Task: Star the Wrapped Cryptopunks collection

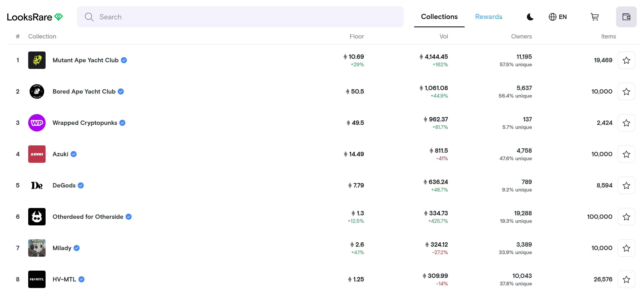Action: [x=626, y=123]
